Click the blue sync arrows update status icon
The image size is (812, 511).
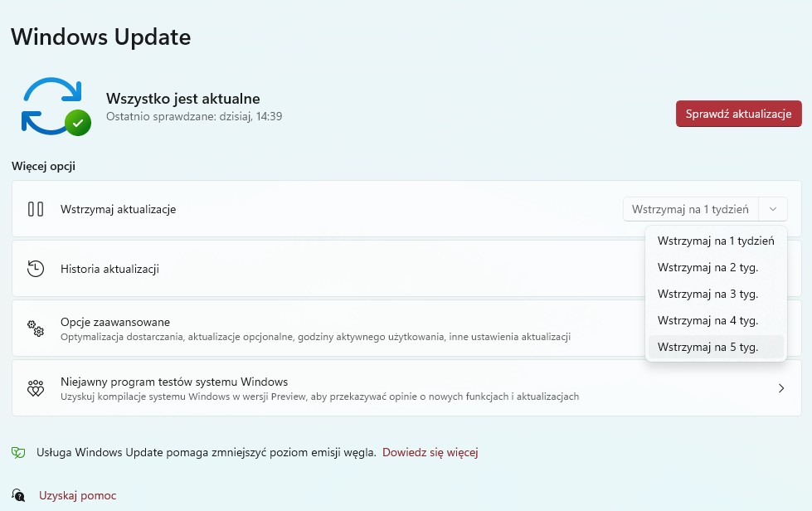click(x=50, y=105)
